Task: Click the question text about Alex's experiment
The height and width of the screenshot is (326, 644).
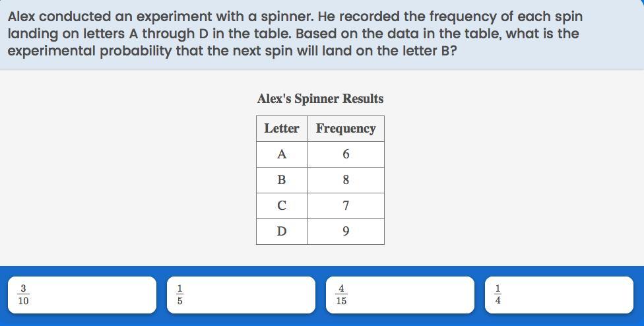Action: point(295,34)
